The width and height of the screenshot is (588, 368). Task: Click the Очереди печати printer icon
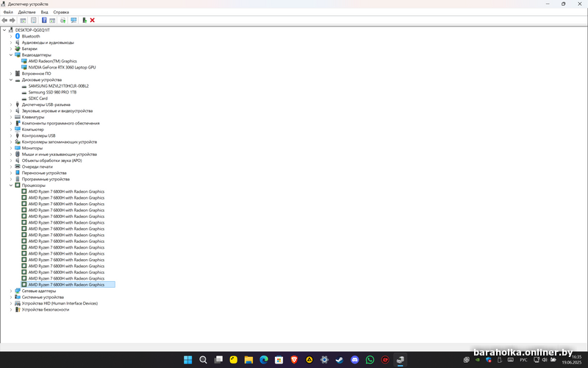tap(17, 167)
